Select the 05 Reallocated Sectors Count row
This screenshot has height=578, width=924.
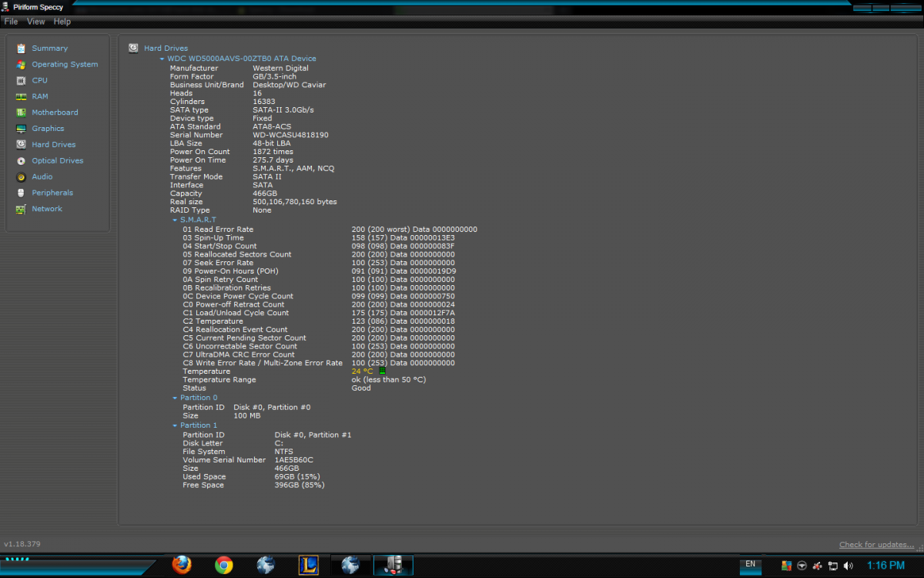point(319,254)
